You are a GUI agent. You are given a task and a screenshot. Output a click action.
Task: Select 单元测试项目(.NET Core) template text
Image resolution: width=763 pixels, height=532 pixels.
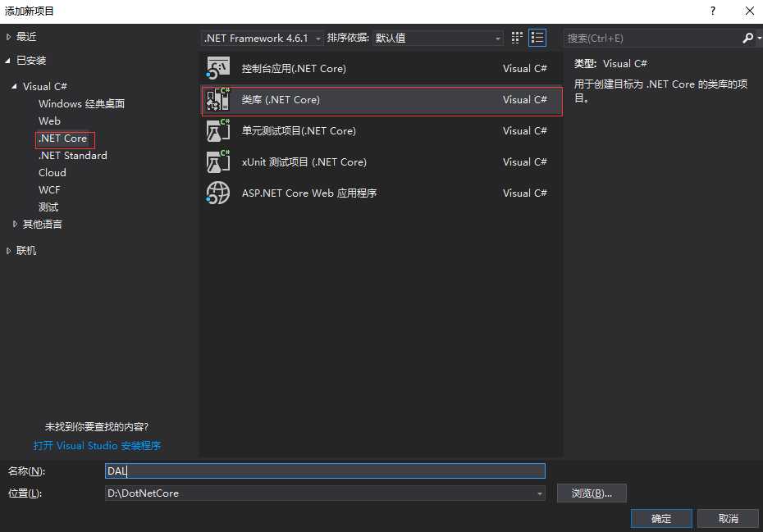pyautogui.click(x=299, y=131)
